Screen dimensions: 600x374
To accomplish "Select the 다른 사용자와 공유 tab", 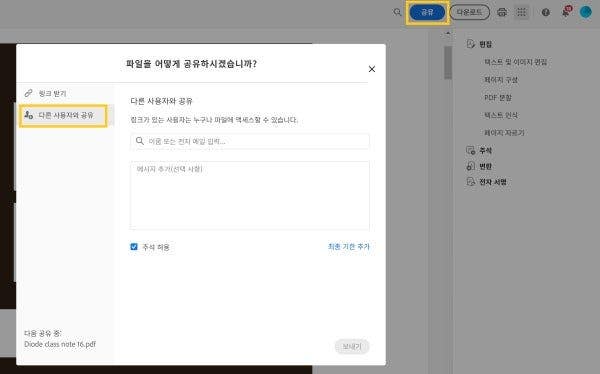I will point(64,116).
